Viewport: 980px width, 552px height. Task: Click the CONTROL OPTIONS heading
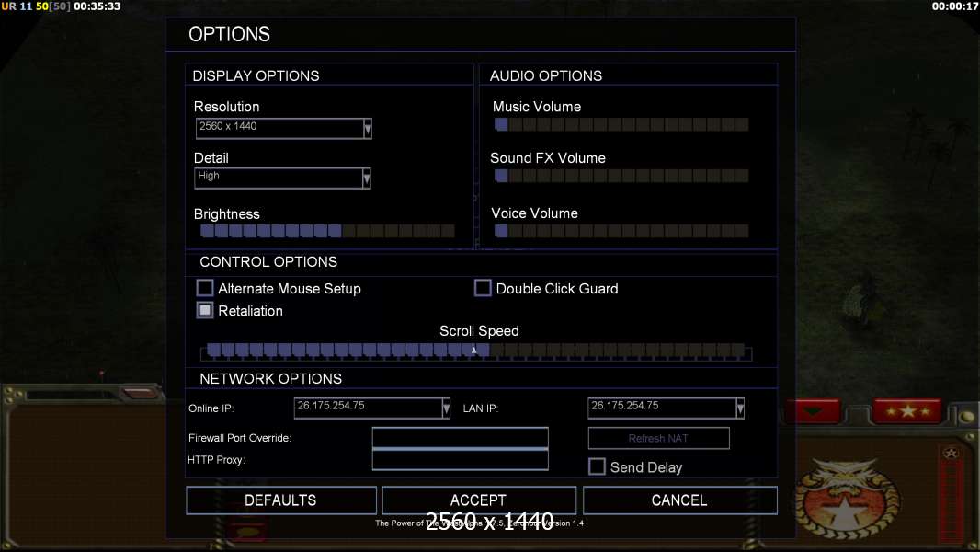268,261
